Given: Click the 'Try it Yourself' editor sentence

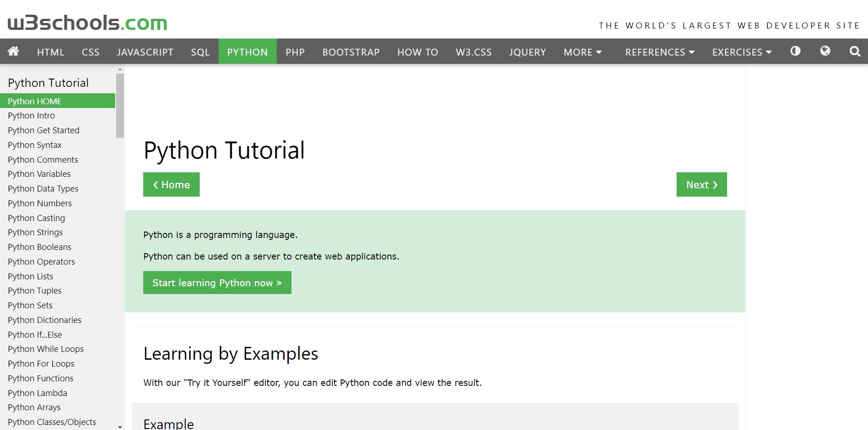Looking at the screenshot, I should tap(313, 383).
